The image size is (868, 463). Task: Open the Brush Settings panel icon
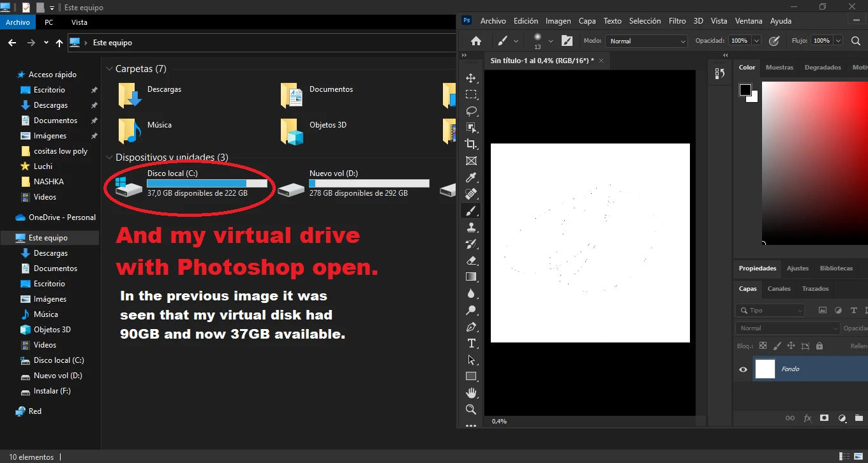567,41
